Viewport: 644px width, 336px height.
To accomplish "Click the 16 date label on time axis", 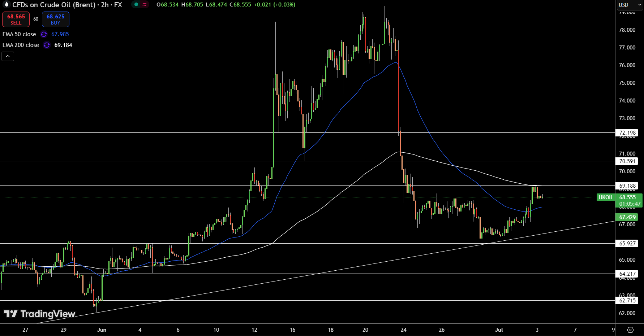I will (x=293, y=330).
